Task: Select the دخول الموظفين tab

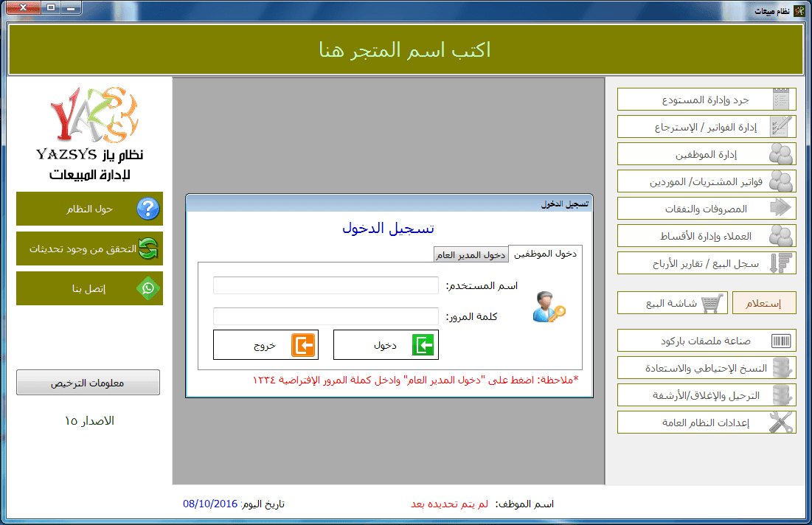Action: (545, 254)
